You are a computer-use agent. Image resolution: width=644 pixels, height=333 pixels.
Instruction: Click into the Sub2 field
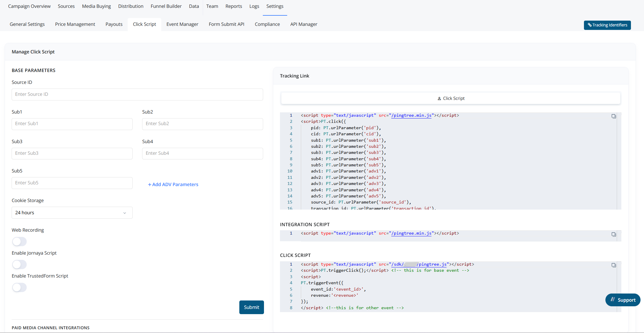tap(202, 124)
